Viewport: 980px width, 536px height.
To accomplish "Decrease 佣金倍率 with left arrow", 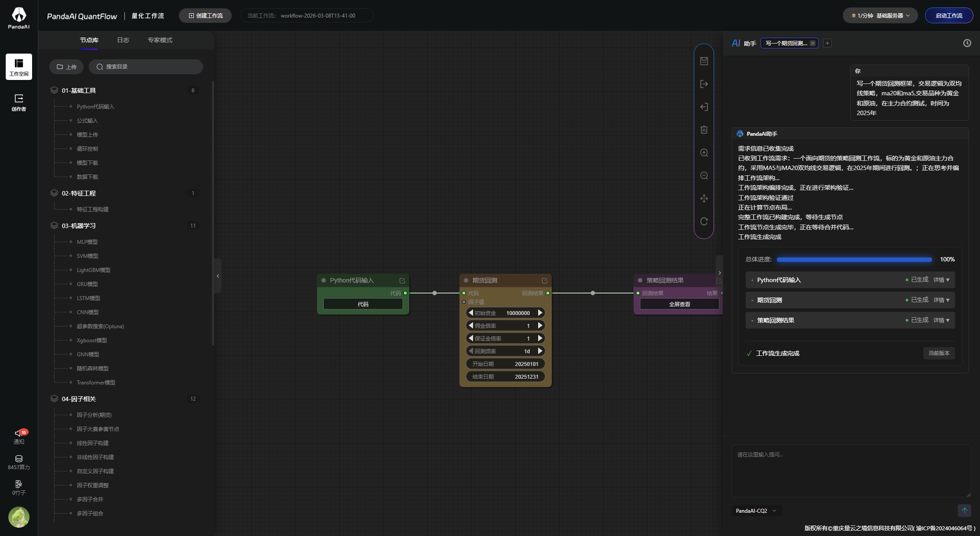I will click(471, 326).
